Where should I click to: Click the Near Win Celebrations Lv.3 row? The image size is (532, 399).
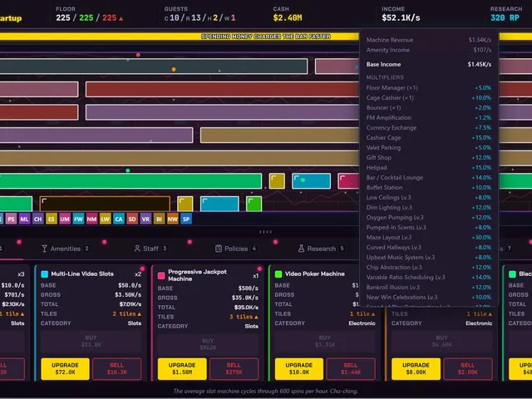point(429,298)
